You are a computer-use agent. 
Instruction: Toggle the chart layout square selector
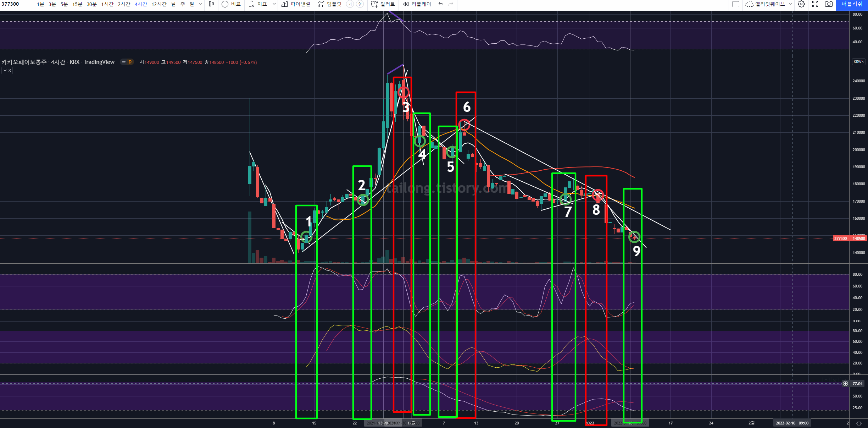736,4
